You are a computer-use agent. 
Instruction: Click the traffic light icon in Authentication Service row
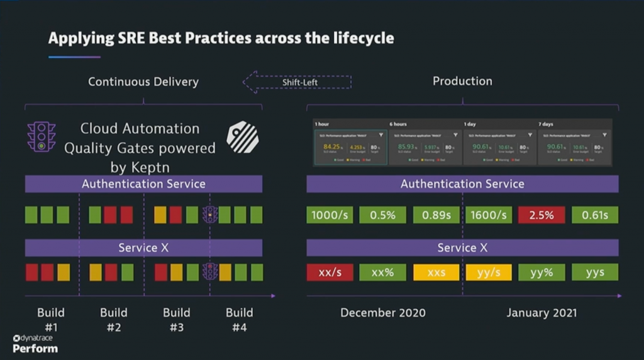(x=209, y=215)
